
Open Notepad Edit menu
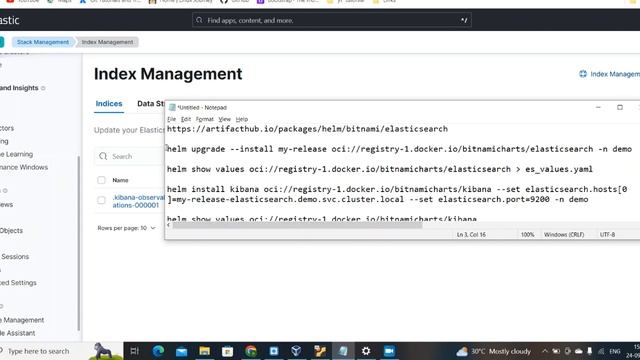(x=186, y=119)
